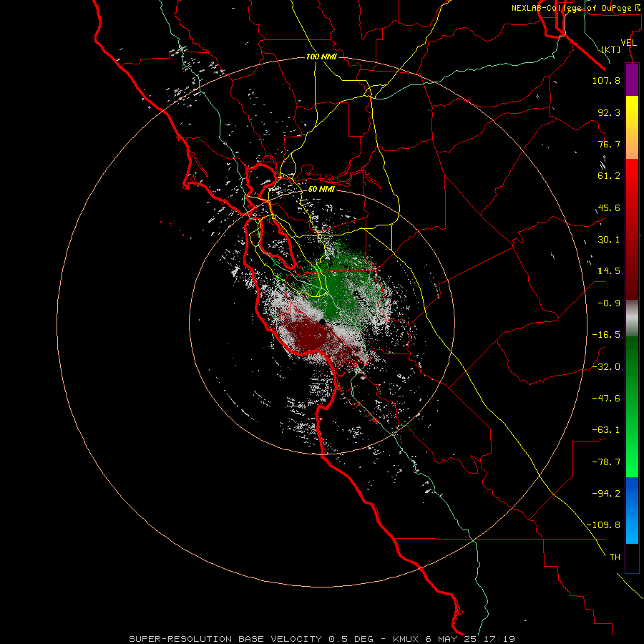Select the 92.3 scale value
Screen dimensions: 644x644
pos(609,112)
